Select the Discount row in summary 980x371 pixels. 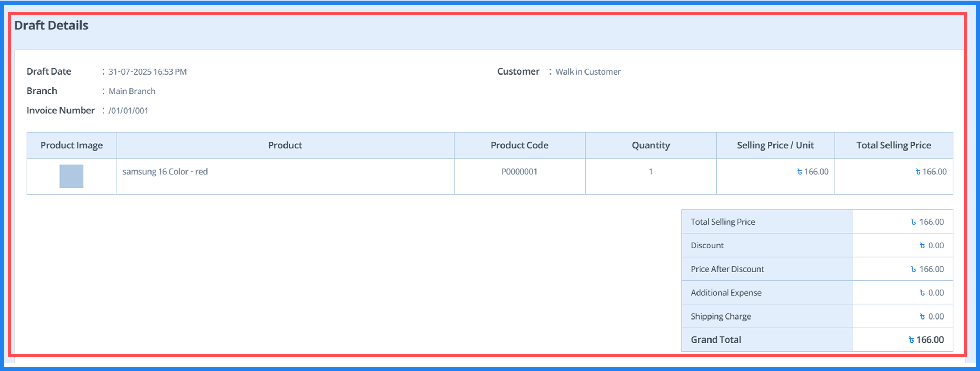point(707,245)
